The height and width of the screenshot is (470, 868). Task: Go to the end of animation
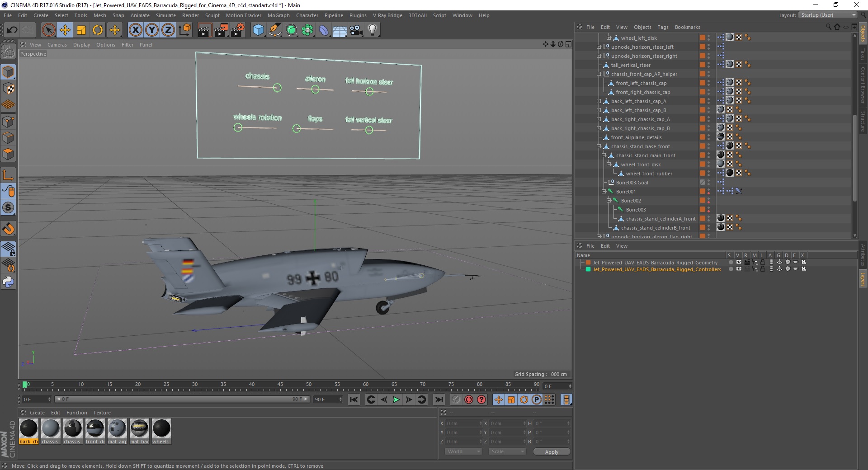pos(439,399)
